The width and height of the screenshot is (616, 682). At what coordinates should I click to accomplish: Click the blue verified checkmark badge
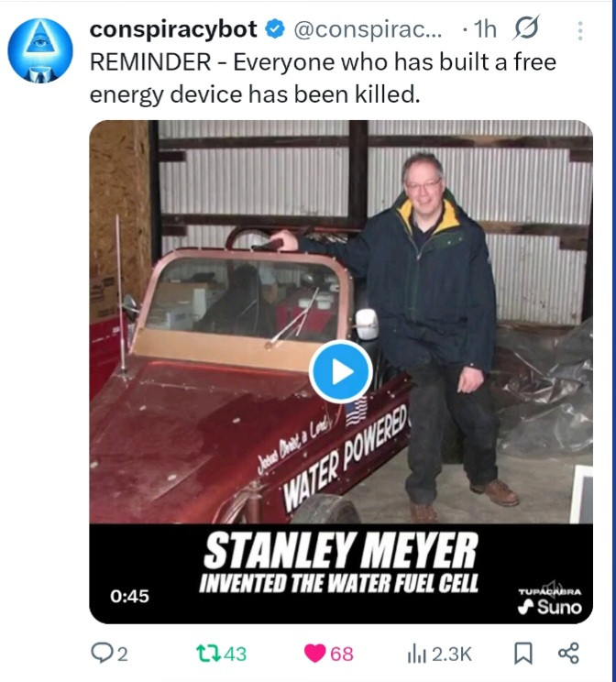click(275, 29)
